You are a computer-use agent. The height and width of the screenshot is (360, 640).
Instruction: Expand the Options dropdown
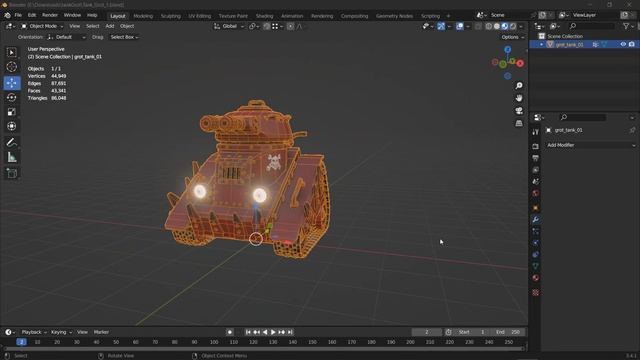coord(513,37)
